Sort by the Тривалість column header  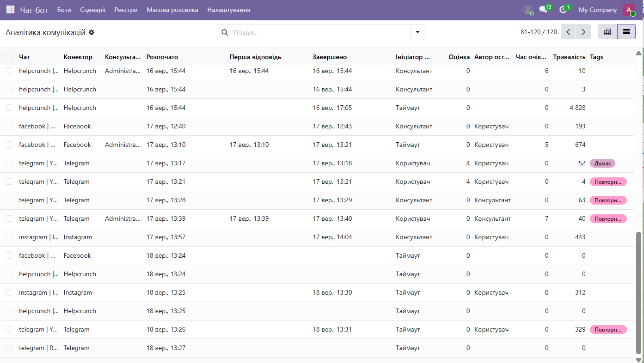click(569, 57)
